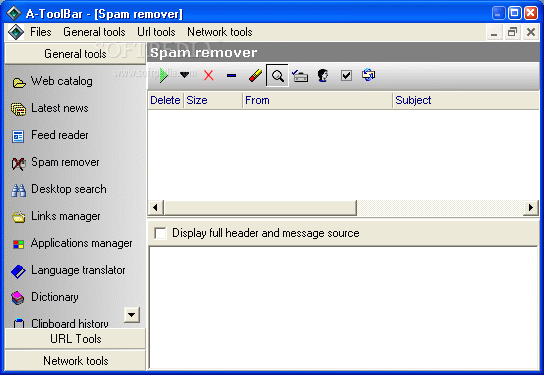Click the red X delete icon in toolbar
This screenshot has height=375, width=544.
coord(209,75)
